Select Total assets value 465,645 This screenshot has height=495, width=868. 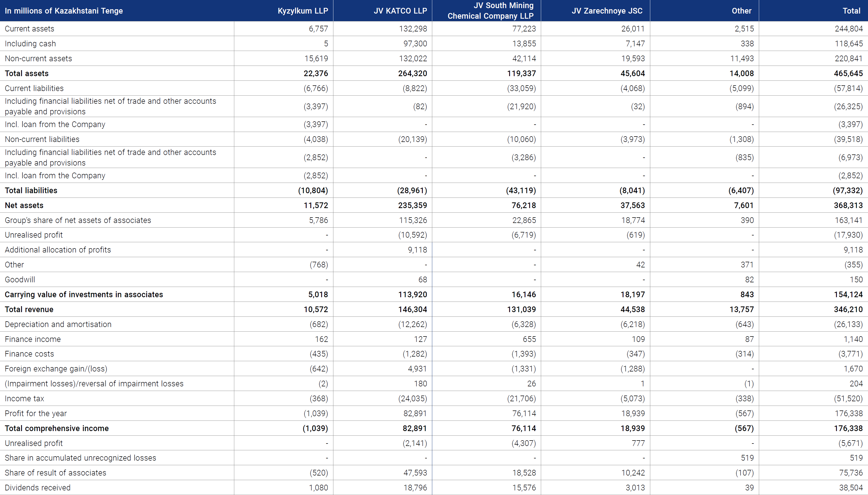[x=848, y=73]
